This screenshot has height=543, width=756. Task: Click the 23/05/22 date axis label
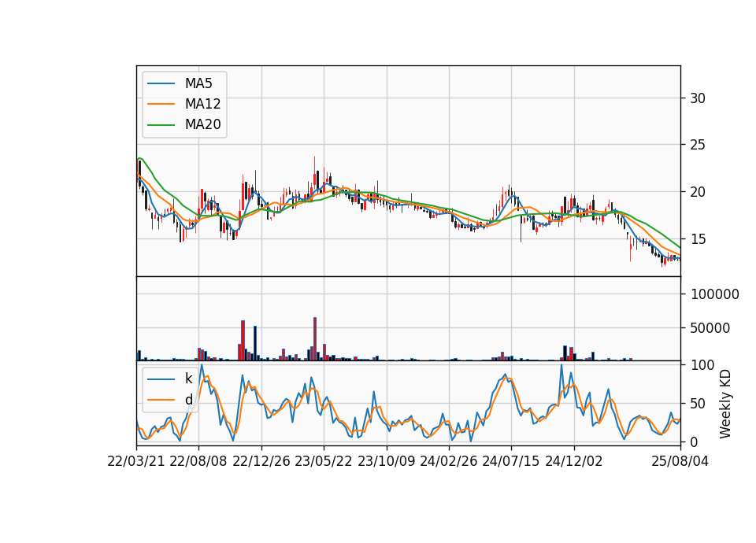pos(324,461)
